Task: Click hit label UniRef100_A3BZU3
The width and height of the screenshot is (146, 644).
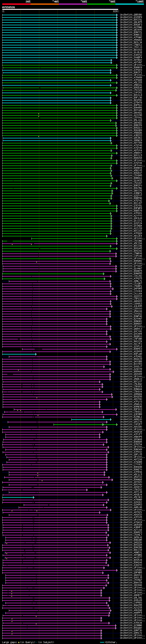Action: (131, 135)
